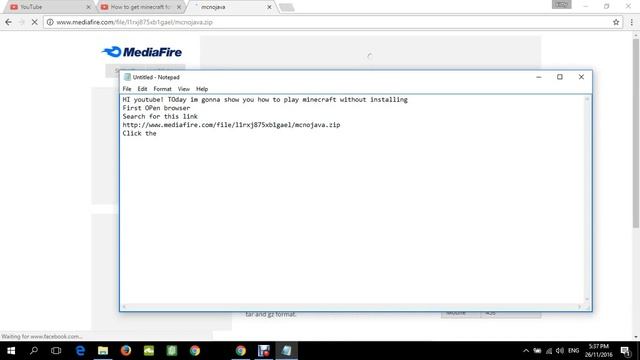This screenshot has height=360, width=640.
Task: Open Notepad Format menu
Action: [x=162, y=89]
